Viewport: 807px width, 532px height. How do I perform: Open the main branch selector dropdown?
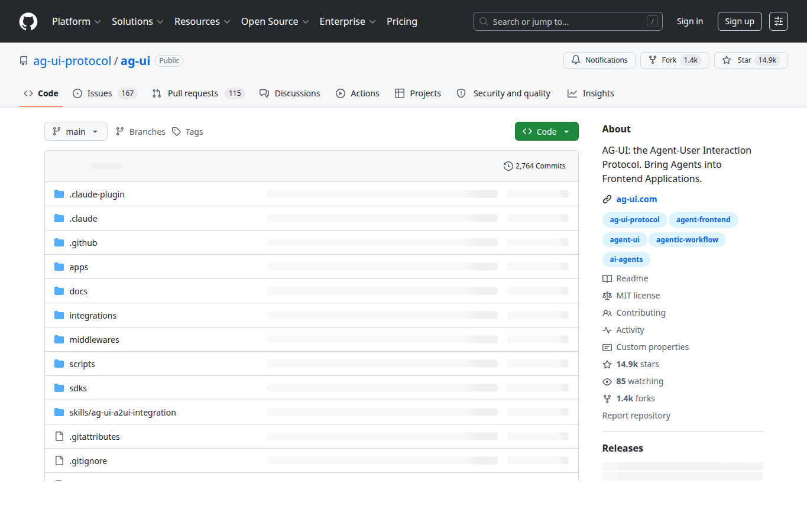(x=76, y=131)
